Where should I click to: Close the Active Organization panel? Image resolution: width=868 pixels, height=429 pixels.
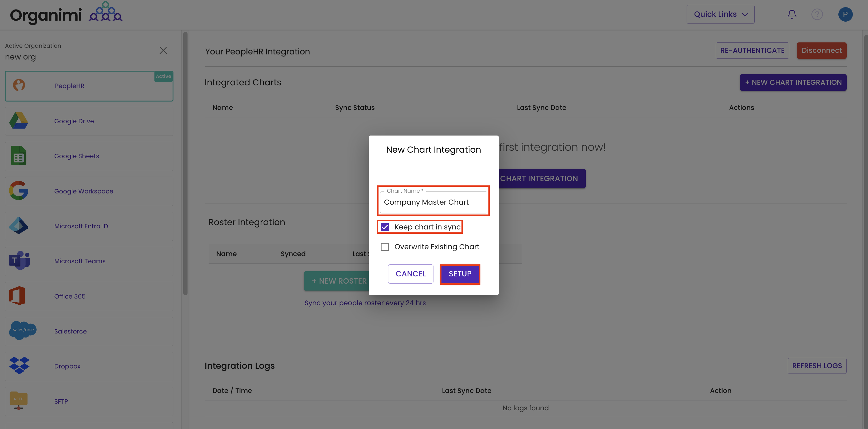tap(163, 50)
